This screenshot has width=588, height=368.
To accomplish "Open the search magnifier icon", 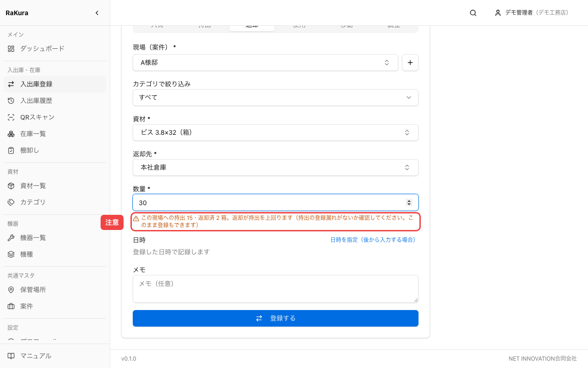I will pos(473,13).
